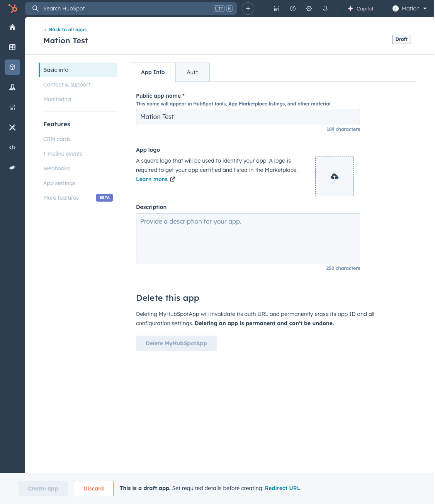Click the Discard button
435x504 pixels.
93,489
